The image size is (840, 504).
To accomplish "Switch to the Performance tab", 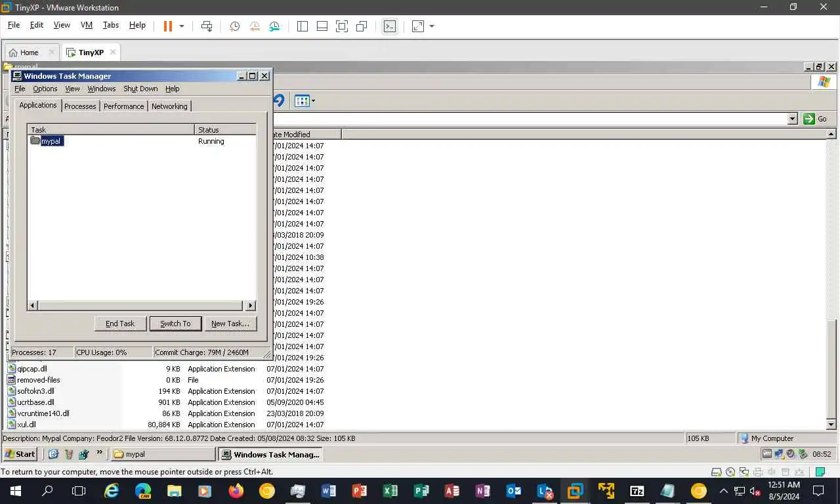I will pos(123,106).
